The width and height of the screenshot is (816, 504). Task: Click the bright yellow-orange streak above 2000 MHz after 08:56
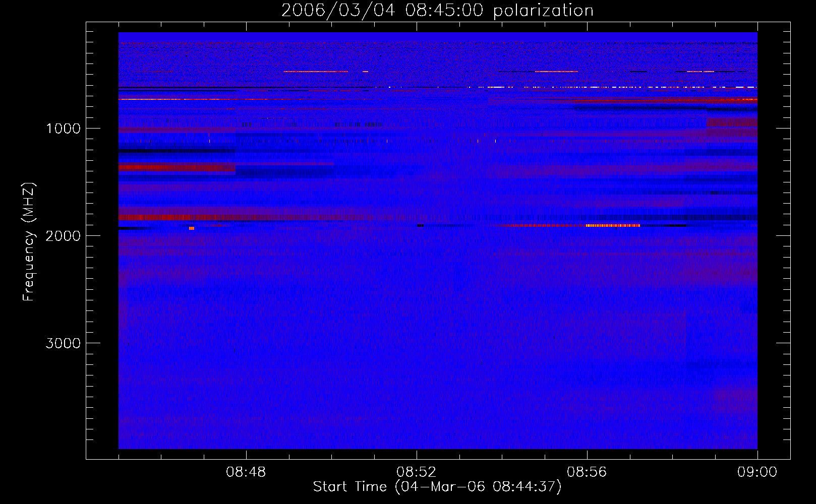point(613,225)
